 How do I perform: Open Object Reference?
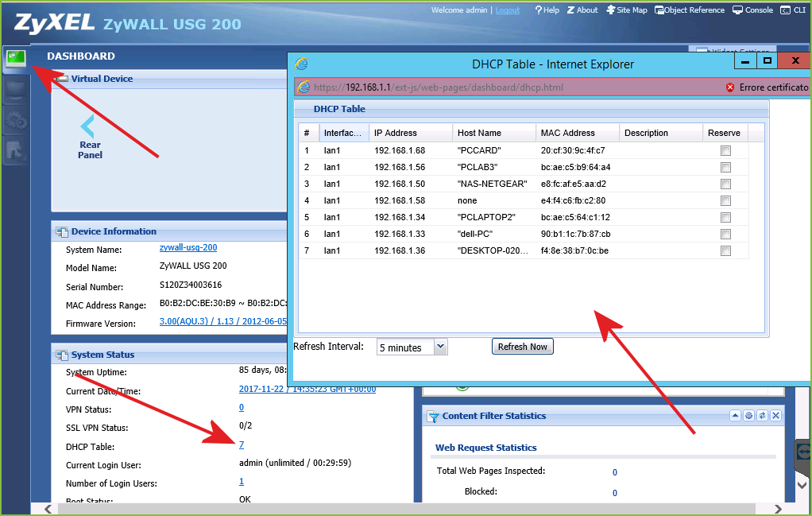[x=690, y=10]
